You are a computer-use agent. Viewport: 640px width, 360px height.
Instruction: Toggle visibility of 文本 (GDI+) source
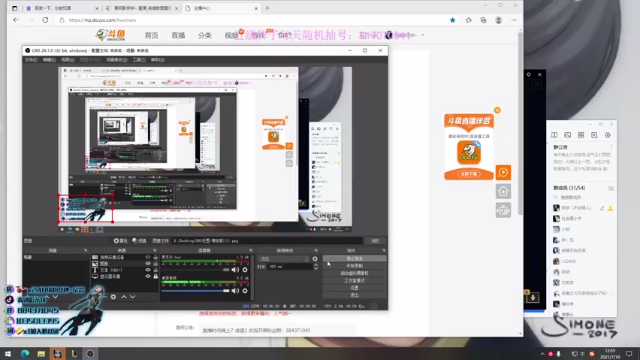point(148,270)
